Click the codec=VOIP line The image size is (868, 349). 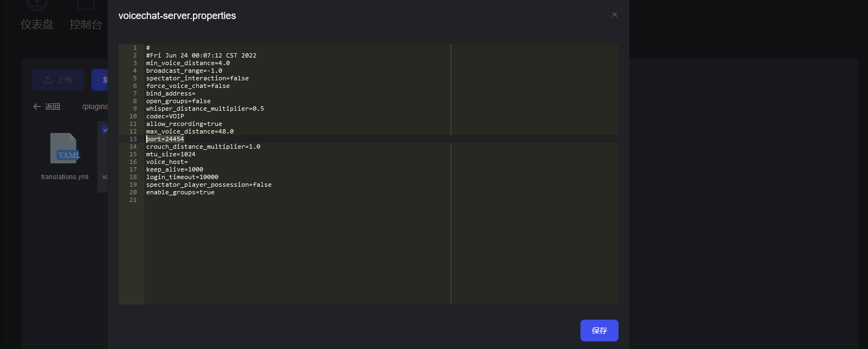coord(165,116)
